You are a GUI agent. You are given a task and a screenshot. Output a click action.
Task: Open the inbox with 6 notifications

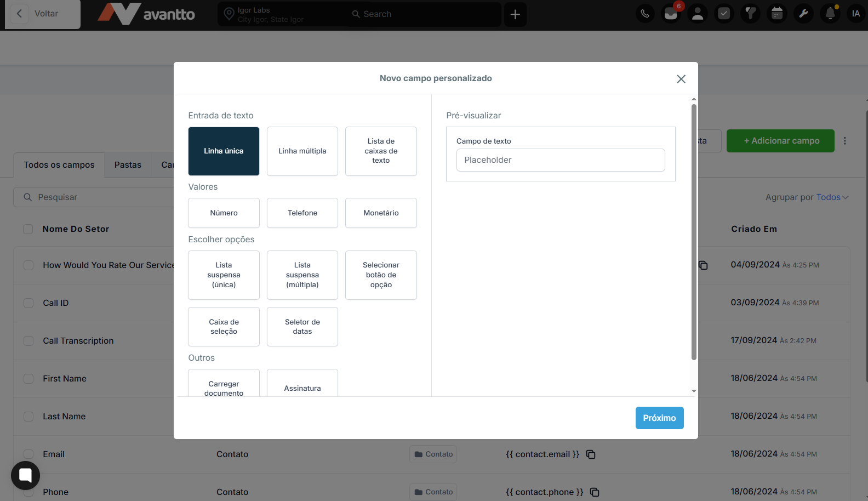[x=671, y=14]
